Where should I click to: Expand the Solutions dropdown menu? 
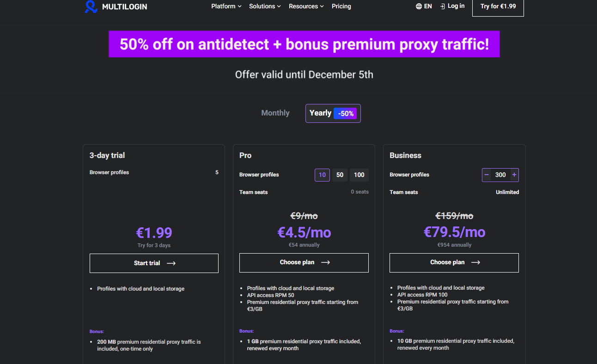tap(265, 6)
